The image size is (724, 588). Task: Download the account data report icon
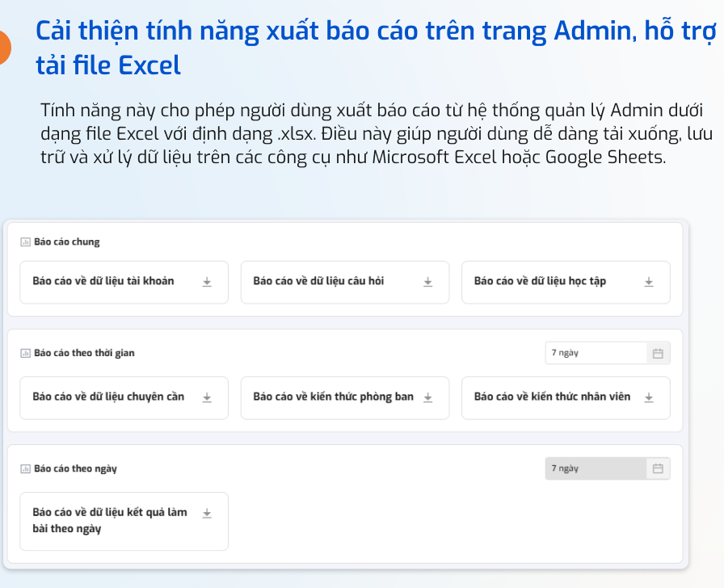(x=207, y=282)
